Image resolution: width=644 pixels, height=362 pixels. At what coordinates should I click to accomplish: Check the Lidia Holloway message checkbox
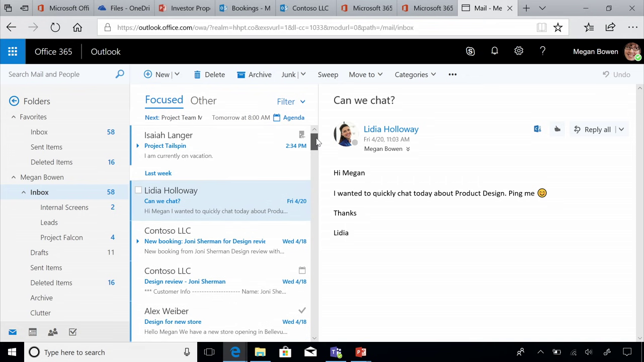[138, 191]
